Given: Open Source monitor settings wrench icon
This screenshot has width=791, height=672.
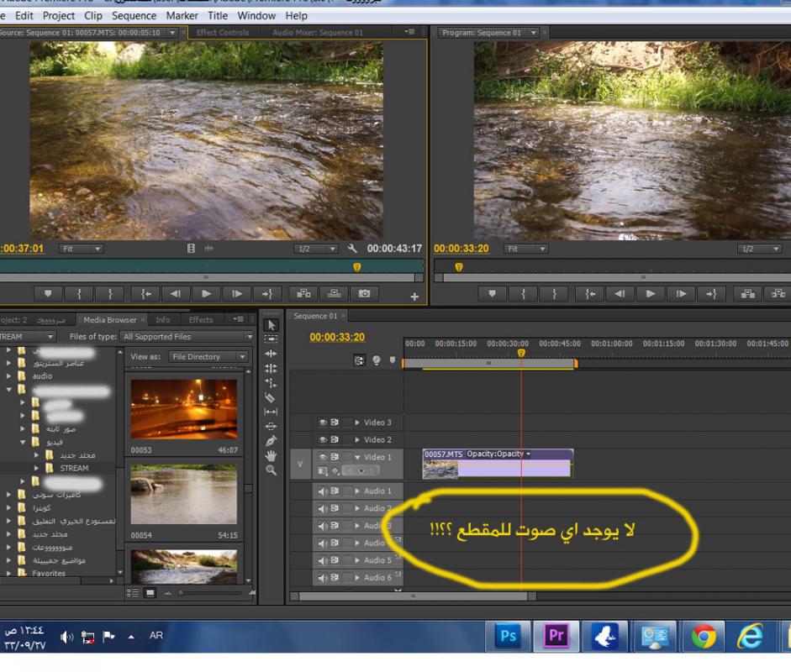Looking at the screenshot, I should (353, 249).
